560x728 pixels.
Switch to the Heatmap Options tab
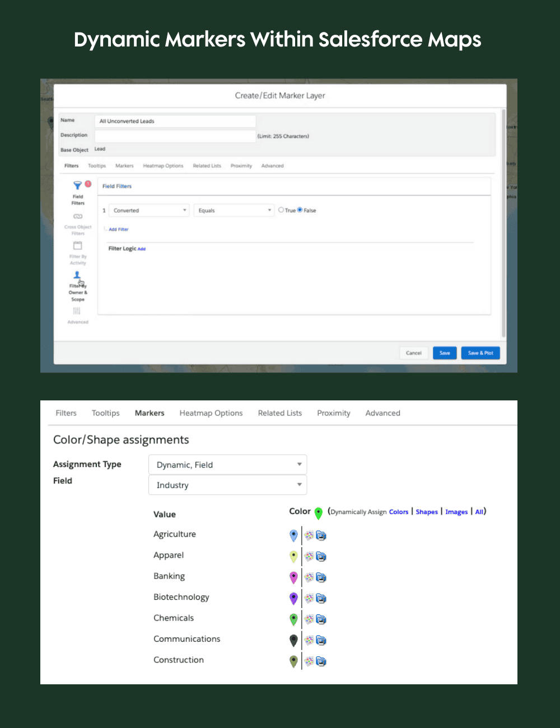[211, 413]
